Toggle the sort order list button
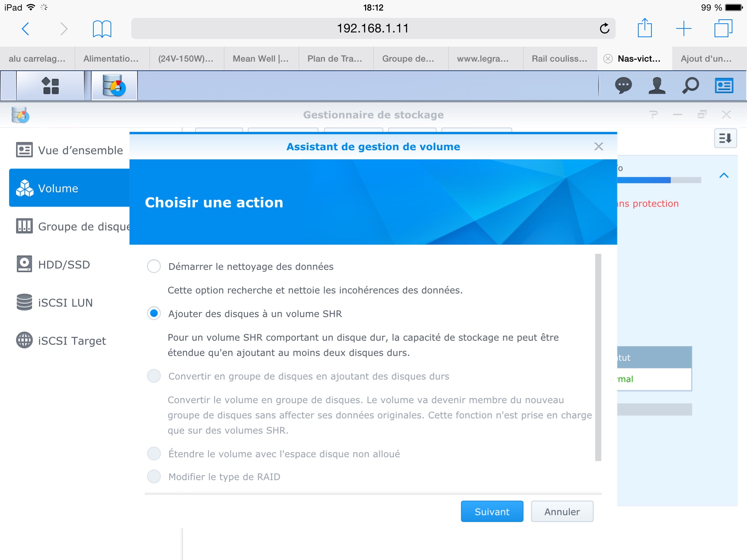The image size is (747, 560). coord(725,139)
